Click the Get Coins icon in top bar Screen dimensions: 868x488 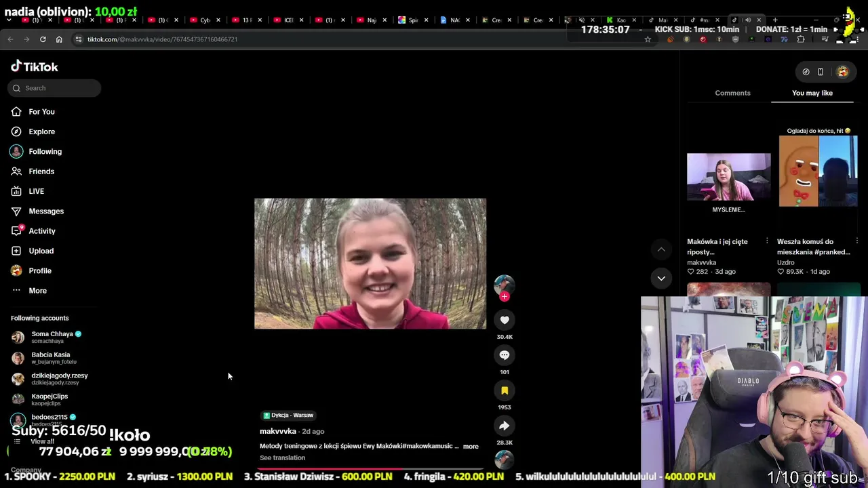[x=806, y=72]
